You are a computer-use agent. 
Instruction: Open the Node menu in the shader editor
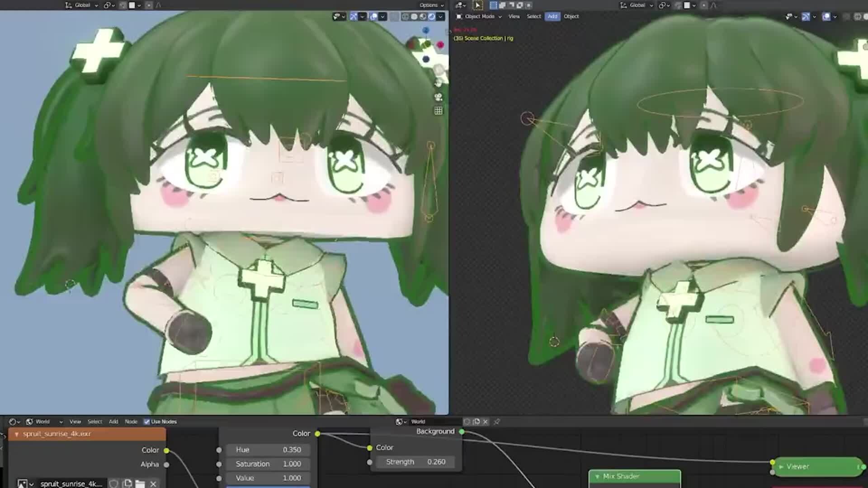tap(131, 421)
